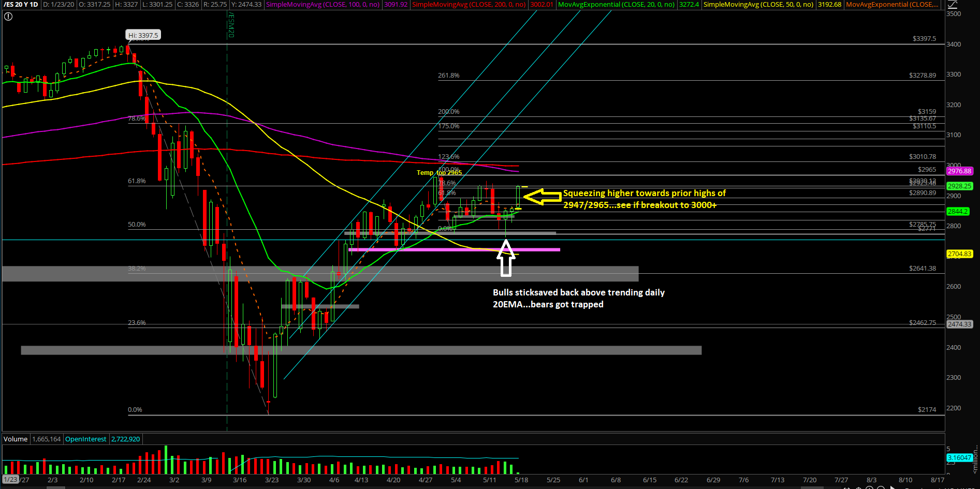
Task: Click the magenta 2976.88 price axis bubble
Action: (x=960, y=171)
